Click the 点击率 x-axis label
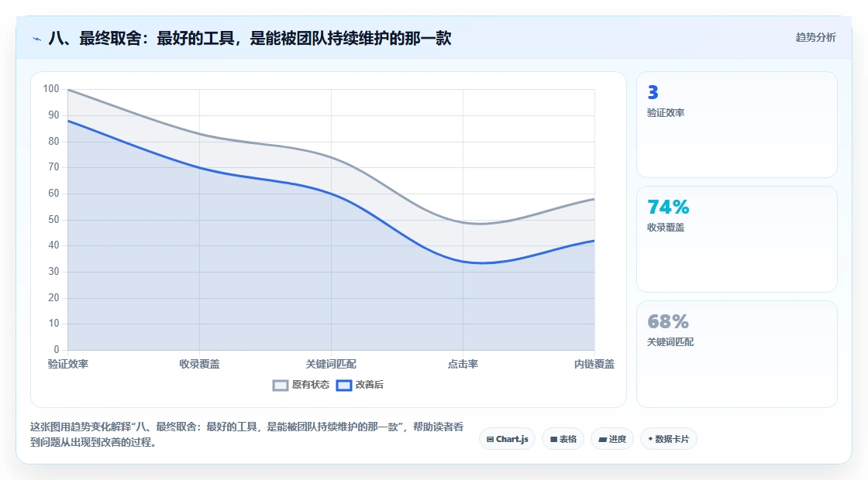Screen dimensions: 868x480 click(x=463, y=364)
